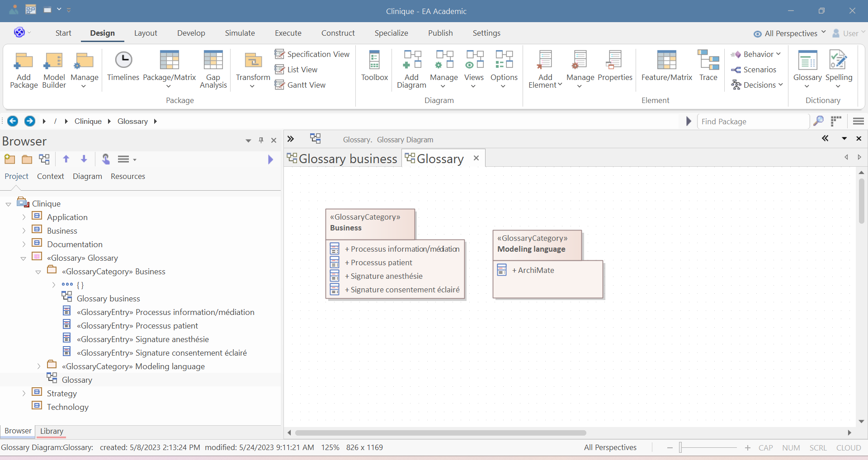The height and width of the screenshot is (460, 868).
Task: Expand the Strategy package node
Action: (x=24, y=394)
